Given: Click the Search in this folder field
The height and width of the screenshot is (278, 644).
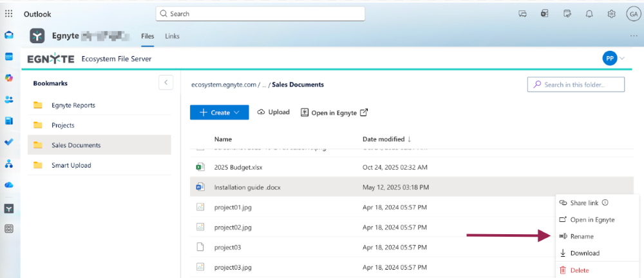Looking at the screenshot, I should [576, 84].
